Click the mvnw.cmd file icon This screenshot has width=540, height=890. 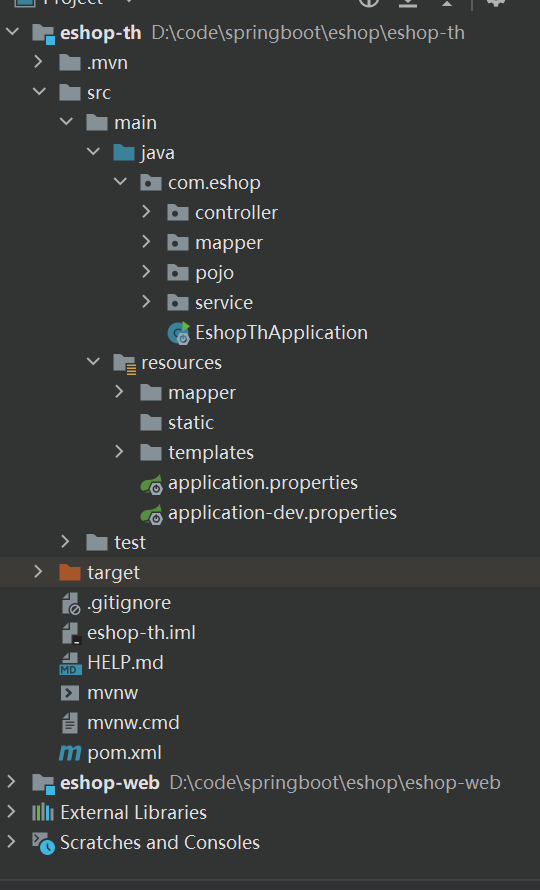click(70, 723)
